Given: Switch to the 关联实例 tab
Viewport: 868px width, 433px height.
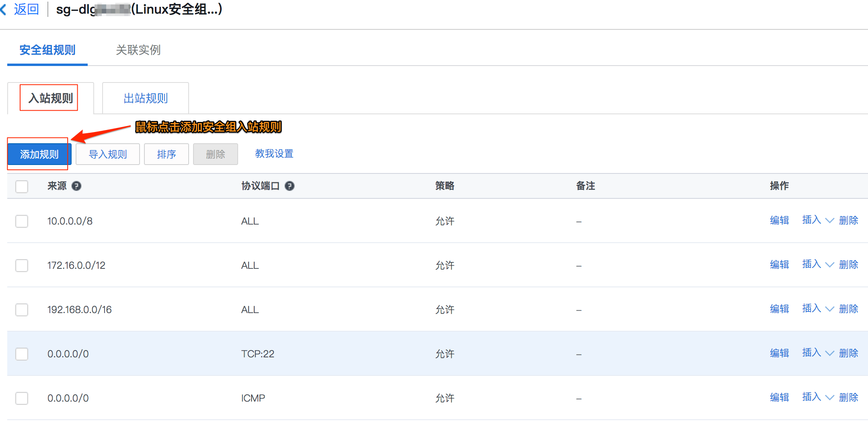Looking at the screenshot, I should (x=138, y=50).
